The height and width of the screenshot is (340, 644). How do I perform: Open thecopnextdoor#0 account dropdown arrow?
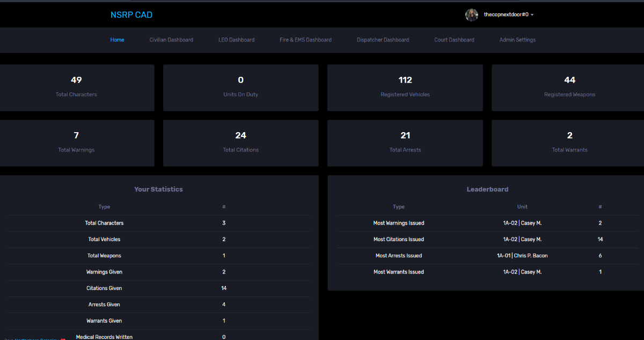532,15
